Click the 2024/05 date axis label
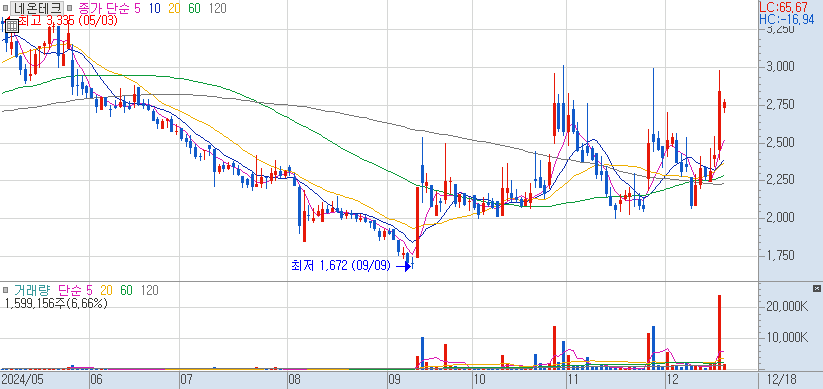The image size is (823, 389). point(22,379)
